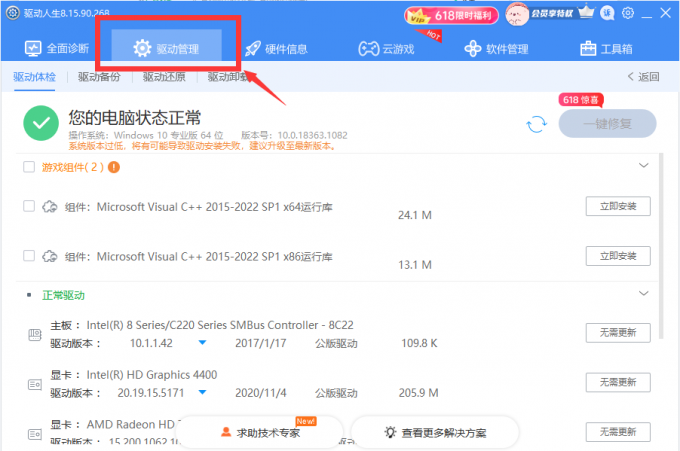Open the 软件管理 tab

click(496, 49)
